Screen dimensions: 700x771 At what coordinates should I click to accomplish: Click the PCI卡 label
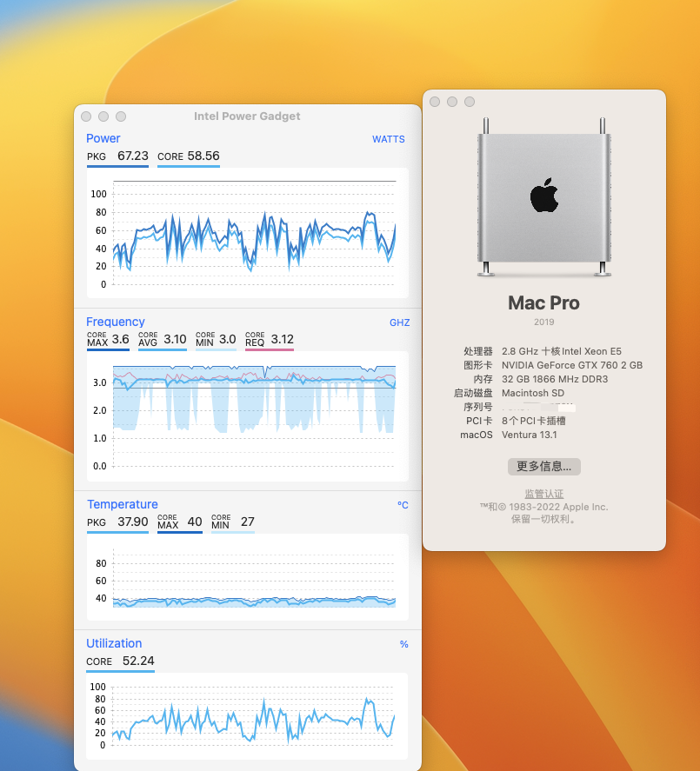pos(480,421)
